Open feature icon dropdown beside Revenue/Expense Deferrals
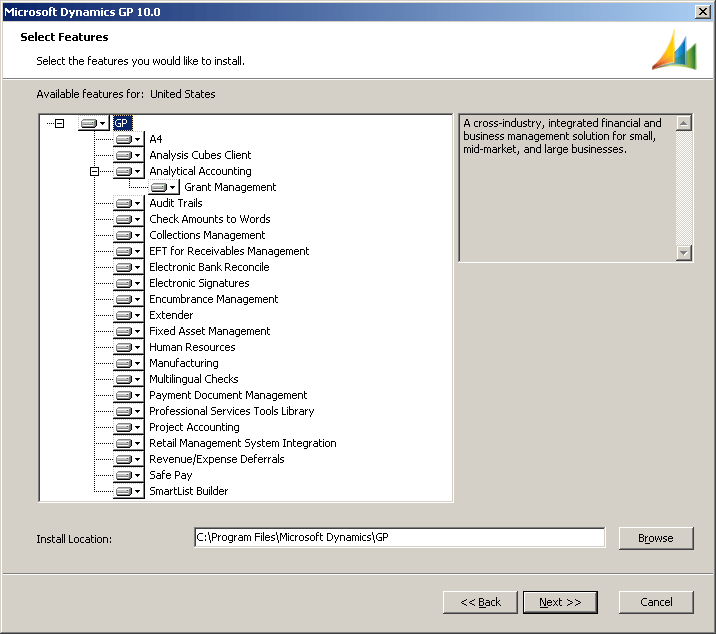The width and height of the screenshot is (716, 634). pos(129,459)
